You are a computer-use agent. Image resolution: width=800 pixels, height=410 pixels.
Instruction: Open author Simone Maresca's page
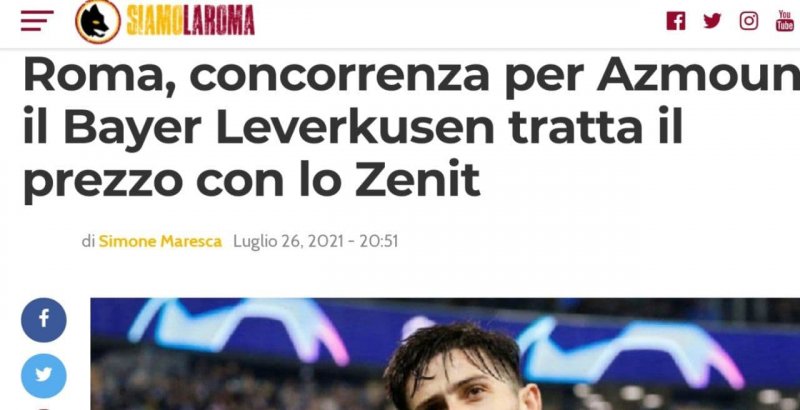click(160, 241)
